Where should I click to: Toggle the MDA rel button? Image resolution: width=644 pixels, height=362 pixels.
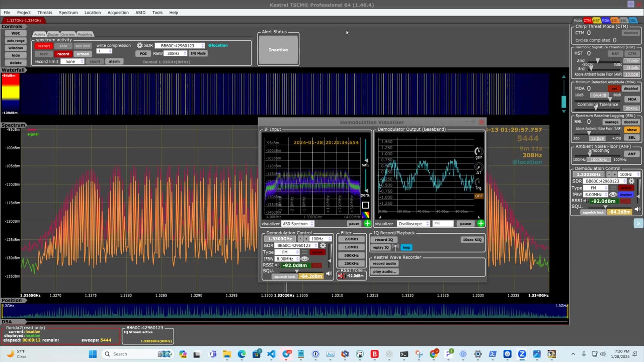(614, 88)
